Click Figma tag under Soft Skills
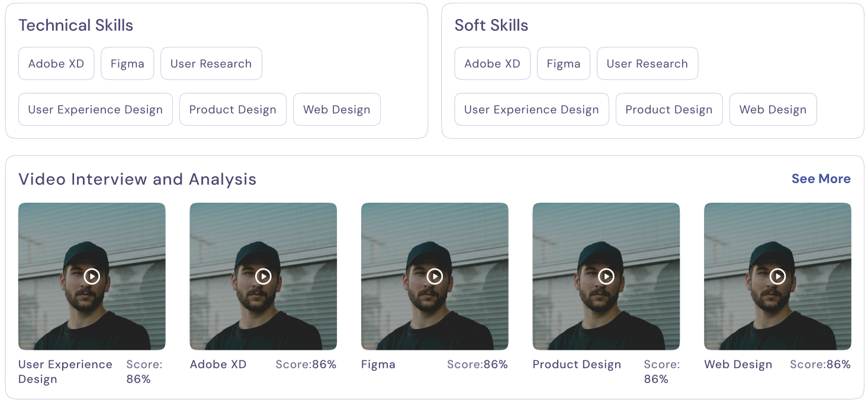 click(x=563, y=63)
